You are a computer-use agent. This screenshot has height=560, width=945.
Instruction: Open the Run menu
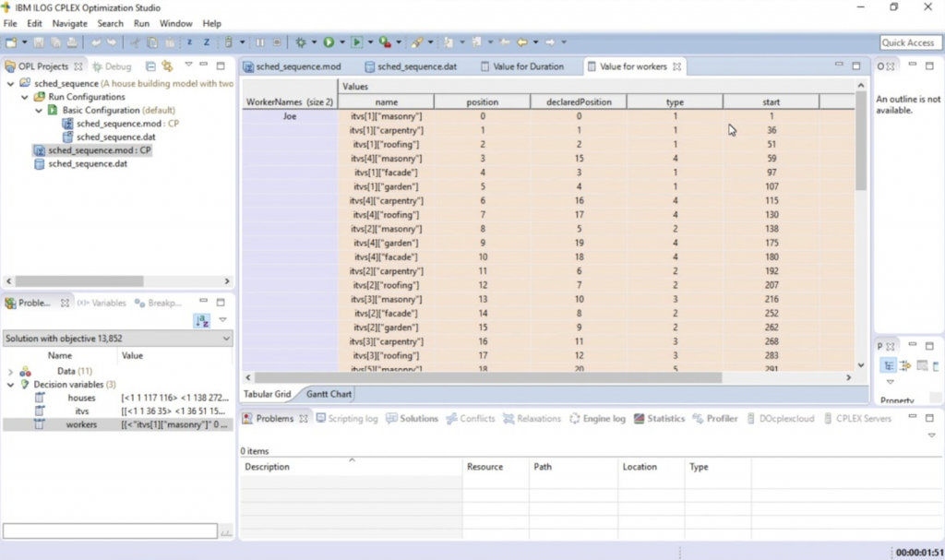[141, 23]
